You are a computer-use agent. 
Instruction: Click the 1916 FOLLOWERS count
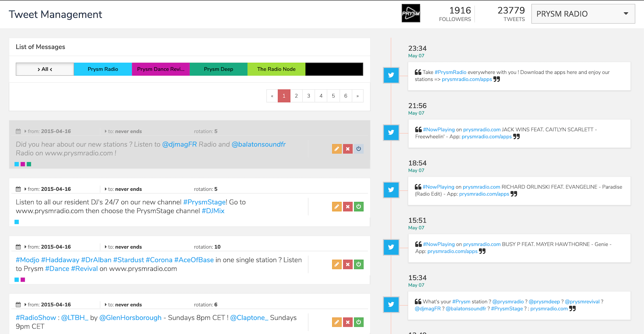tap(455, 14)
